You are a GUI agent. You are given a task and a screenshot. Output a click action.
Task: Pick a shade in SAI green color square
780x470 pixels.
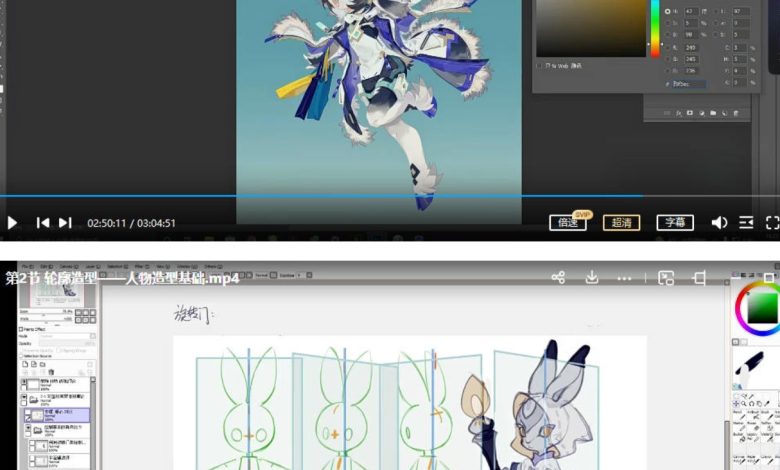coord(763,308)
